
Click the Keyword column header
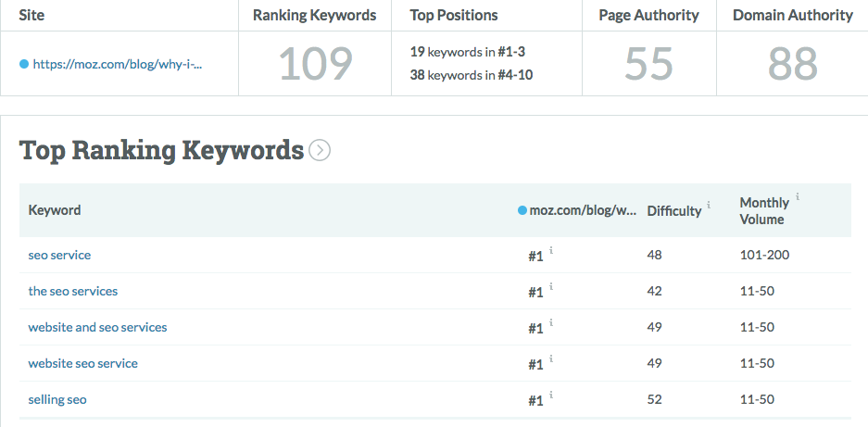point(55,210)
